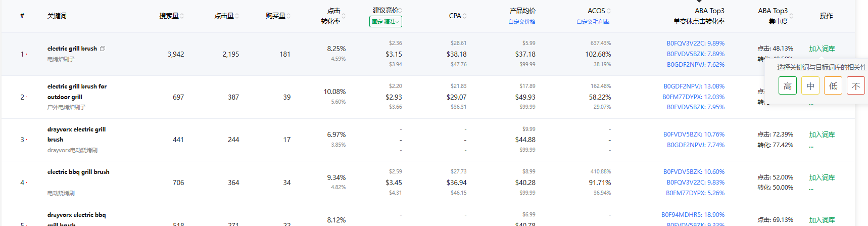Click 加入词库 for electric bbq grill brush
This screenshot has width=868, height=226.
[x=822, y=177]
